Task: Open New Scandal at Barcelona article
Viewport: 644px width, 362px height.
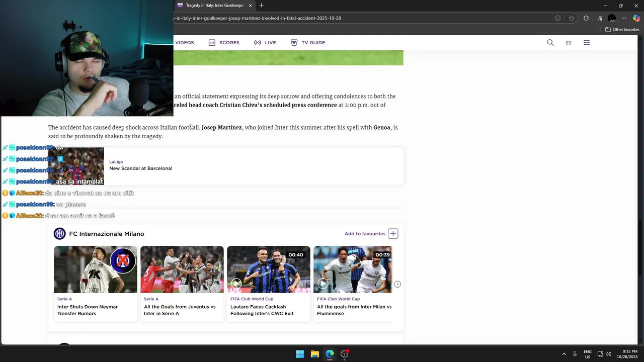Action: (x=141, y=168)
